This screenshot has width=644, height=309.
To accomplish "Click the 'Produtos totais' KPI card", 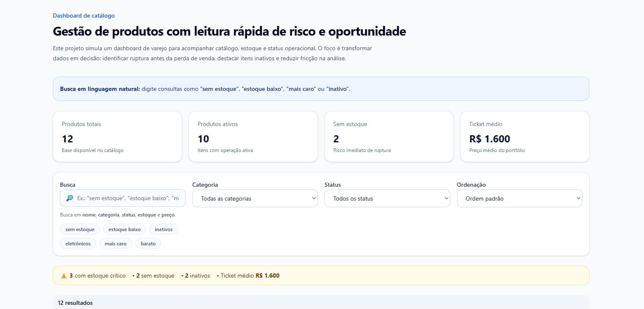I will pyautogui.click(x=117, y=136).
